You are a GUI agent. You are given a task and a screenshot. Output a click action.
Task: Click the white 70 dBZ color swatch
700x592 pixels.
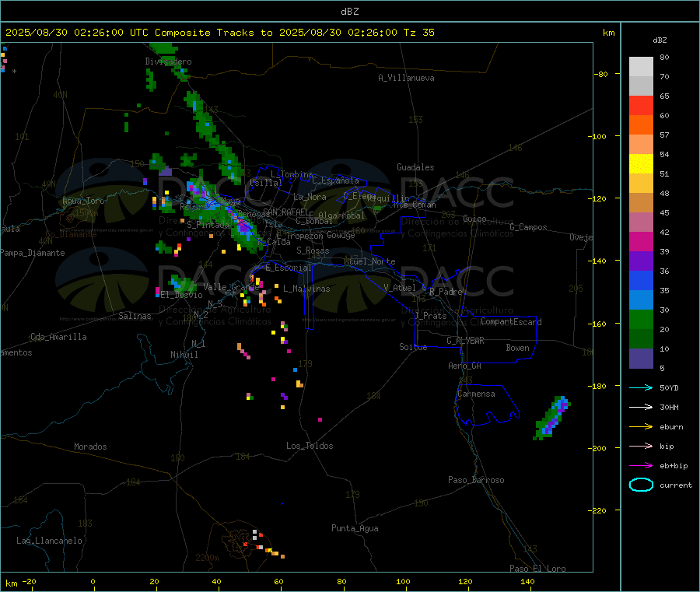click(641, 67)
